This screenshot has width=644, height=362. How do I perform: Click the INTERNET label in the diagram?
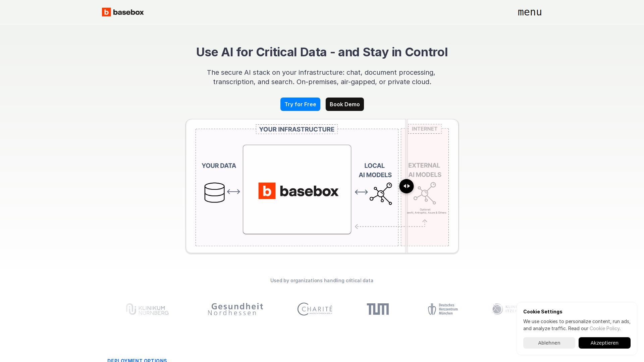tap(425, 129)
